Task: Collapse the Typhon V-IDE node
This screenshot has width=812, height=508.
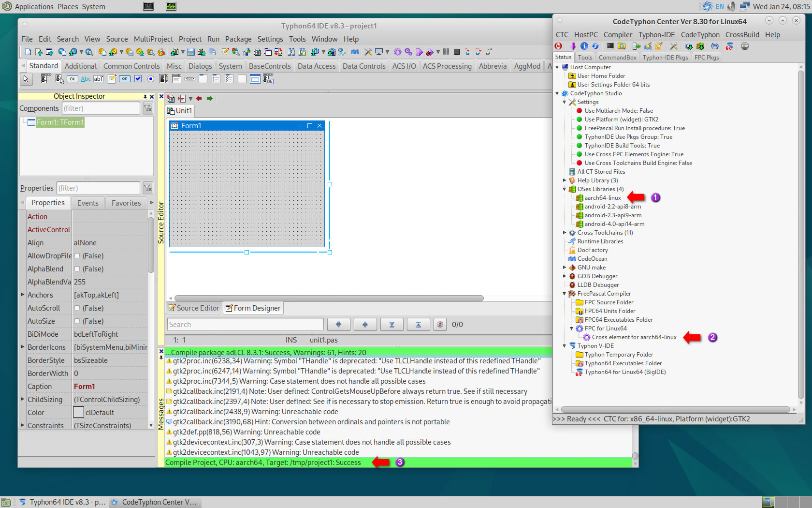Action: [564, 346]
